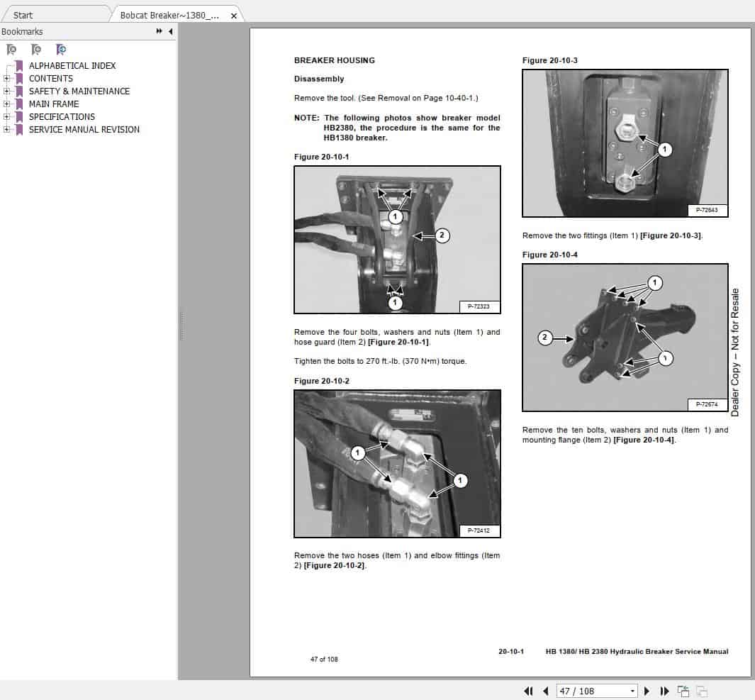The width and height of the screenshot is (755, 700).
Task: Click the delete bookmark icon
Action: [11, 50]
